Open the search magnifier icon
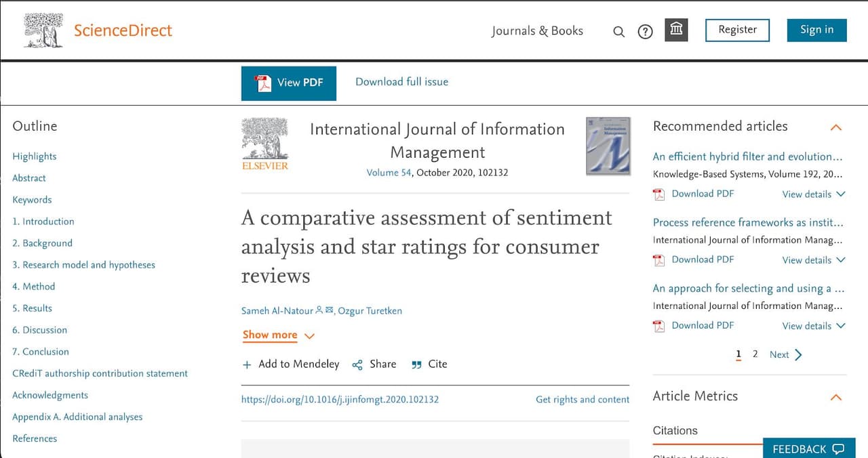This screenshot has width=868, height=458. click(x=618, y=32)
